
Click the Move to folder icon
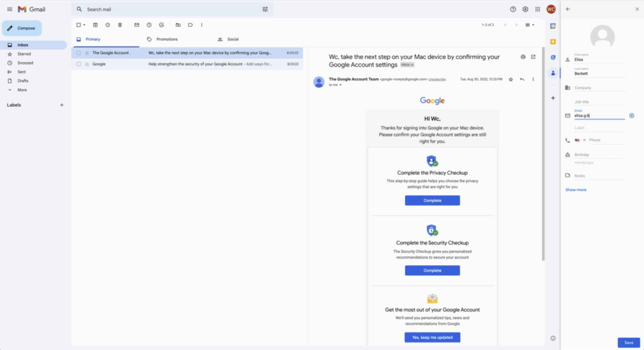tap(178, 25)
